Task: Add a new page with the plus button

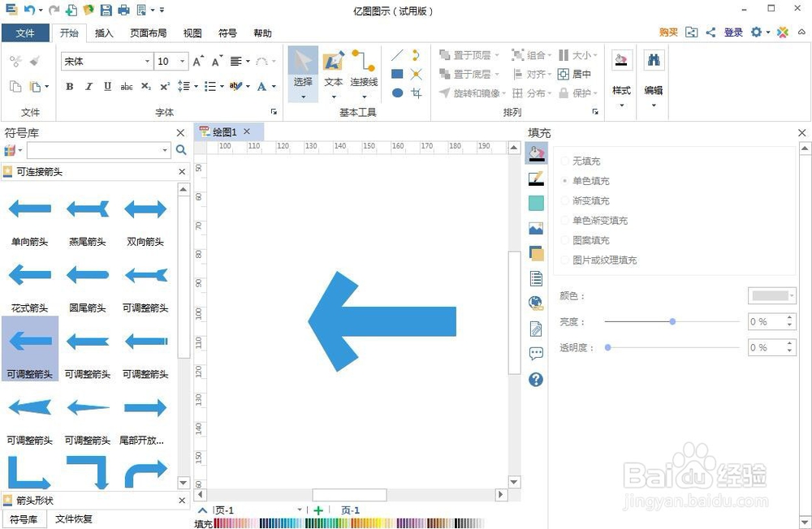Action: [317, 510]
